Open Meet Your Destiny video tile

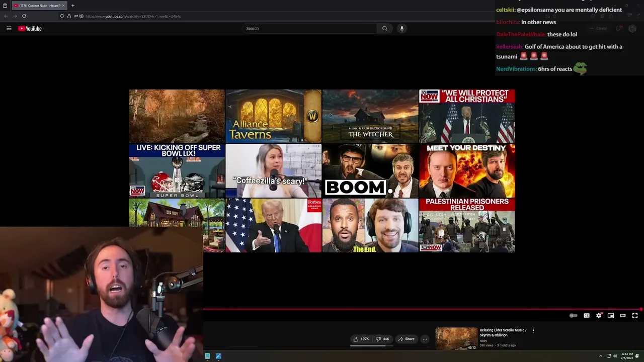pyautogui.click(x=467, y=170)
